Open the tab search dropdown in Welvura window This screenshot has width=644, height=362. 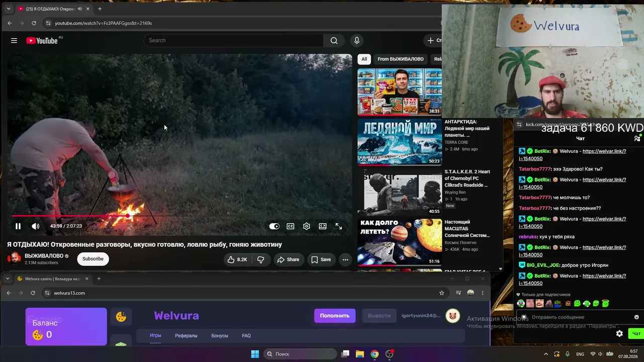click(8, 279)
